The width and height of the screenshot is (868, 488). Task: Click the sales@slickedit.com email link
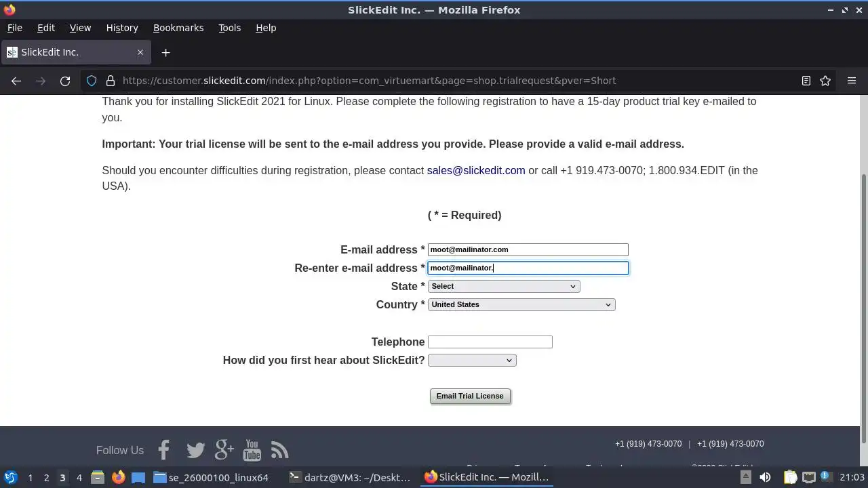pos(476,170)
